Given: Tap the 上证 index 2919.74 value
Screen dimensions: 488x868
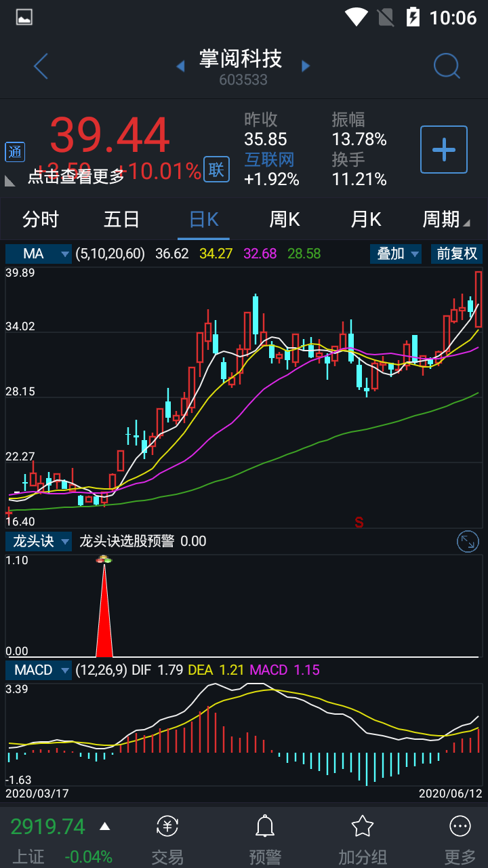Looking at the screenshot, I should 47,827.
